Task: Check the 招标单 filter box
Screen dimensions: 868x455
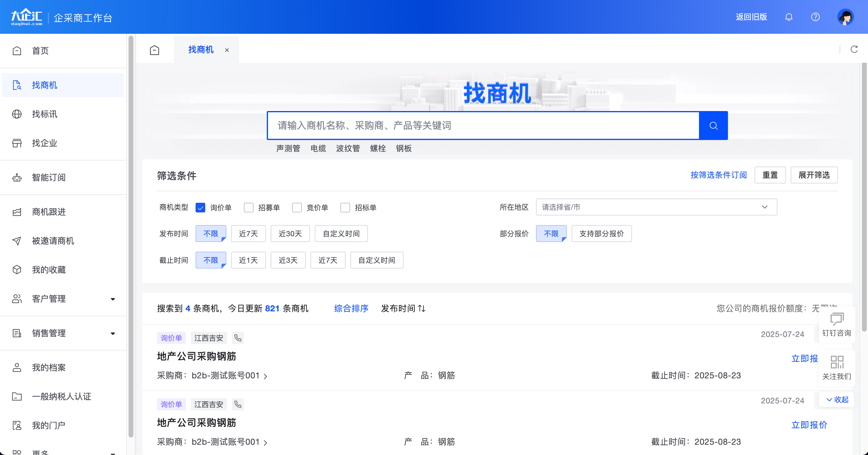Action: 345,208
